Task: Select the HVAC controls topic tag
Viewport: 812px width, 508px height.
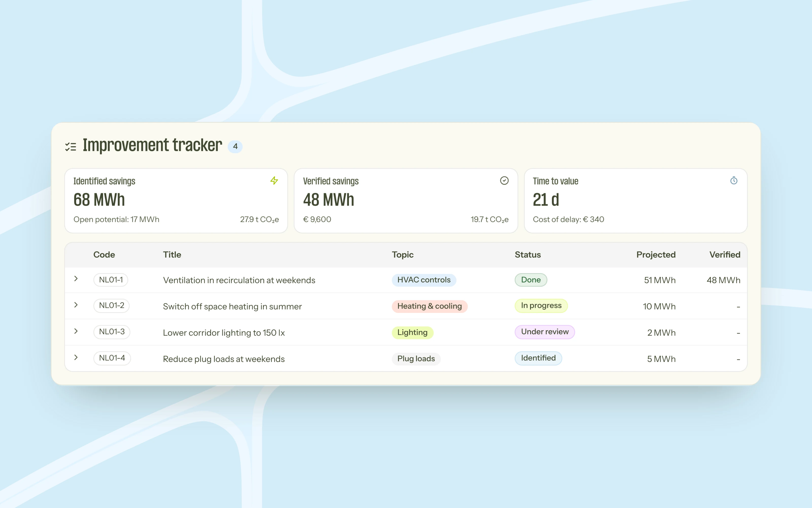Action: (x=424, y=280)
